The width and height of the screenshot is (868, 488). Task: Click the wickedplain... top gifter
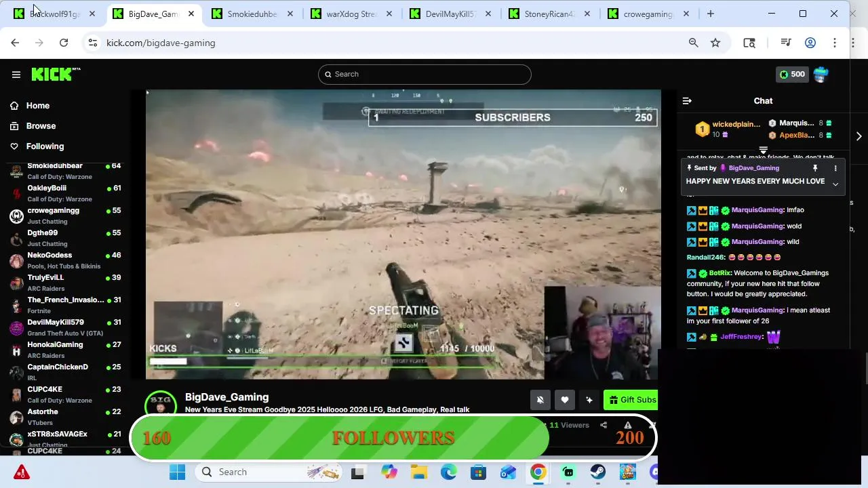tap(736, 125)
